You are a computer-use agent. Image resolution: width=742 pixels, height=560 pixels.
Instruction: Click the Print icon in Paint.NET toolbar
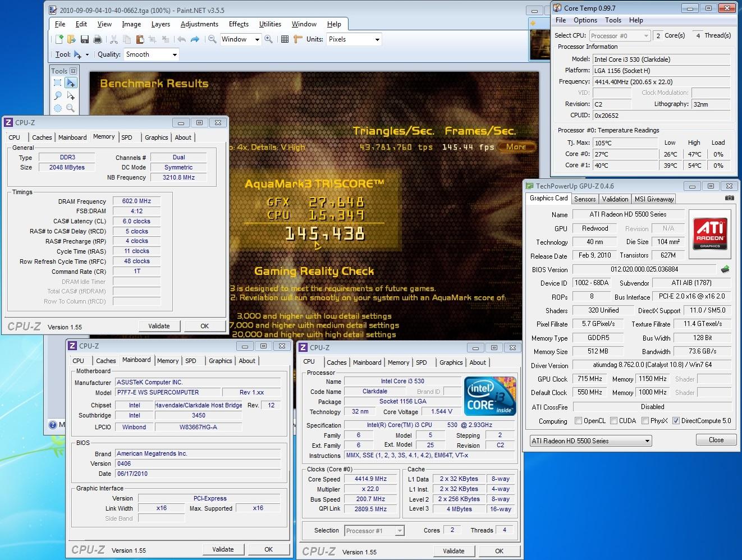[97, 39]
